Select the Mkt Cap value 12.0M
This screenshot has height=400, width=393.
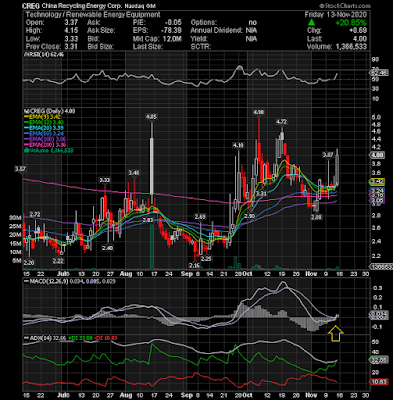(172, 39)
